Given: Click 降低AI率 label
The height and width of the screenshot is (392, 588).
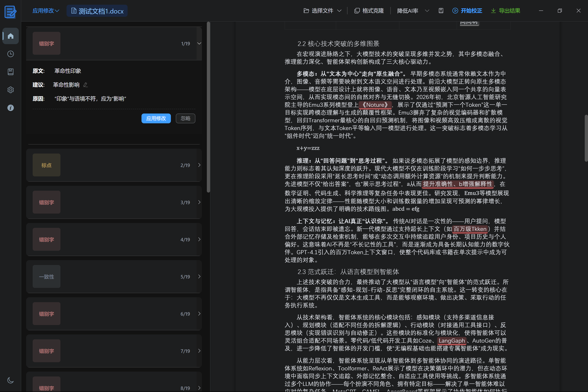Looking at the screenshot, I should point(408,11).
